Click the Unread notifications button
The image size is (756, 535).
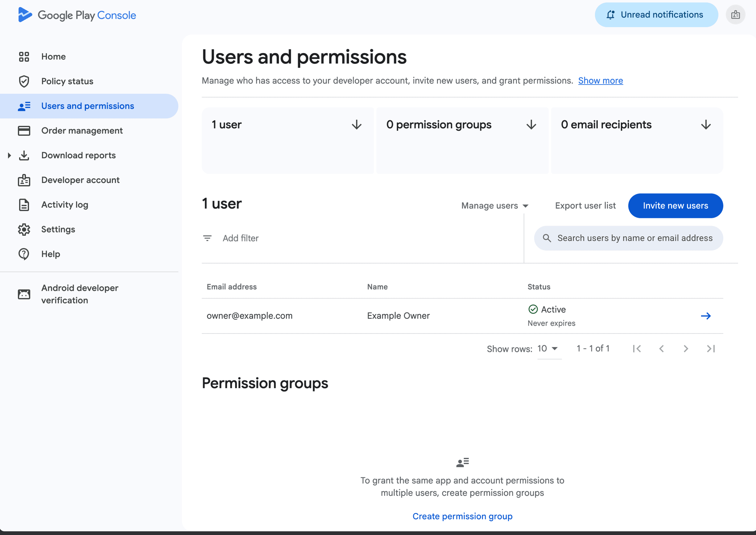[x=656, y=15]
